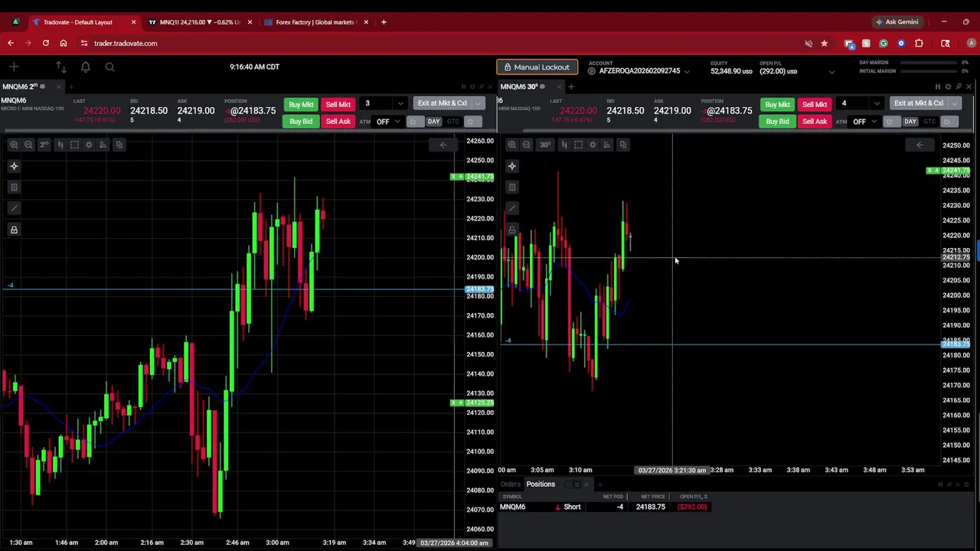
Task: Select the pencil draw tool on left chart
Action: click(14, 208)
